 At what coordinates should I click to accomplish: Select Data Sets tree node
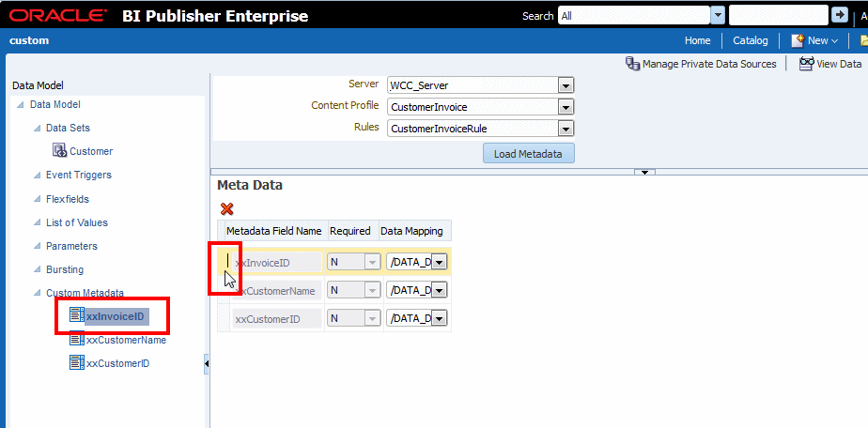[x=68, y=128]
